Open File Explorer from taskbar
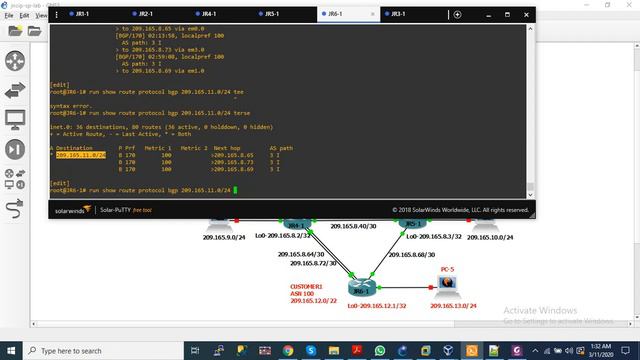This screenshot has width=640, height=360. (334, 351)
